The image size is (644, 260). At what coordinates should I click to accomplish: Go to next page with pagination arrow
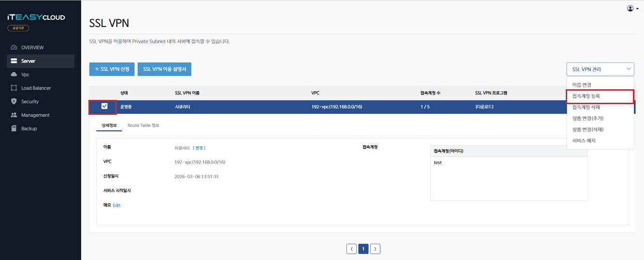pyautogui.click(x=375, y=249)
